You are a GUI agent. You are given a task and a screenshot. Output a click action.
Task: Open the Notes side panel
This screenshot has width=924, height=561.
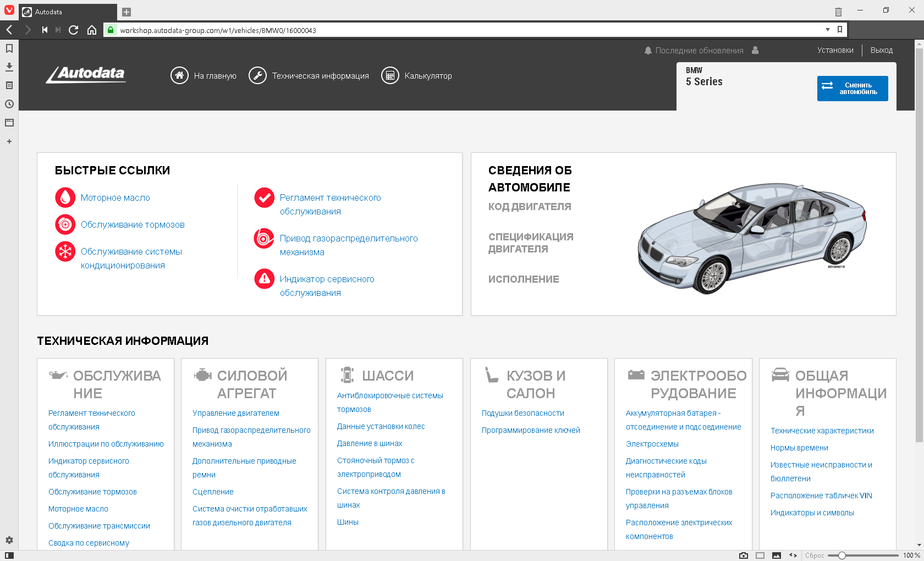point(9,85)
